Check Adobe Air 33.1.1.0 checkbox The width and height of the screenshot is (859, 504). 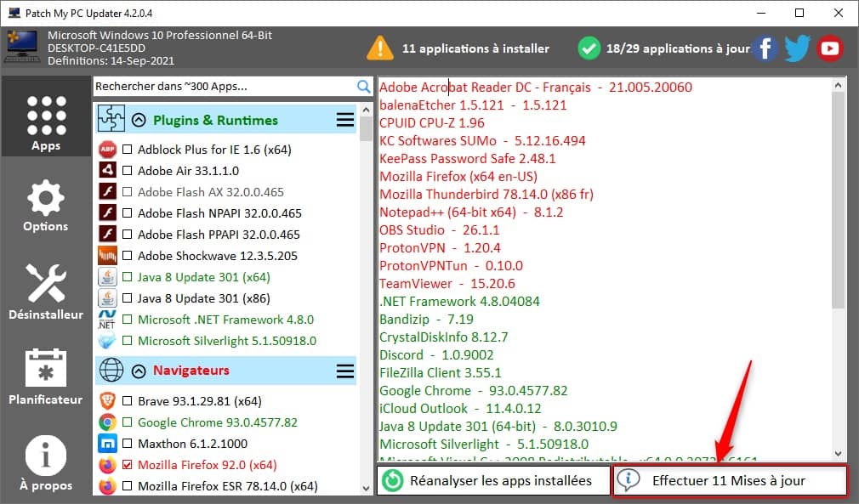(127, 171)
